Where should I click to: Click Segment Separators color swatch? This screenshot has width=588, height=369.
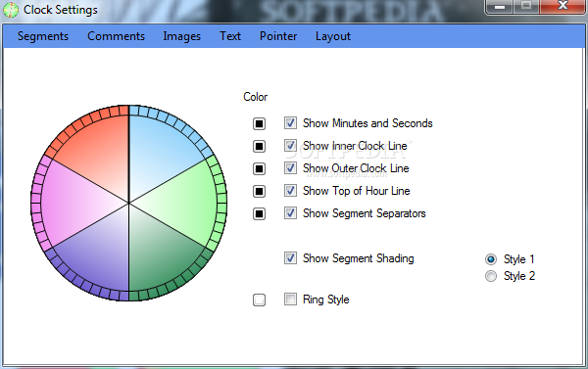click(x=259, y=213)
